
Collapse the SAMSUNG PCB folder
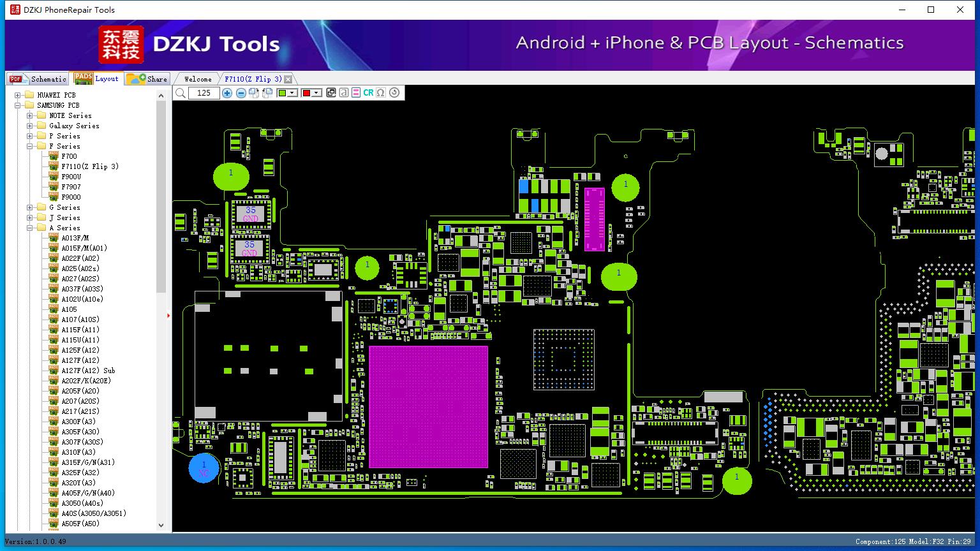click(x=18, y=105)
